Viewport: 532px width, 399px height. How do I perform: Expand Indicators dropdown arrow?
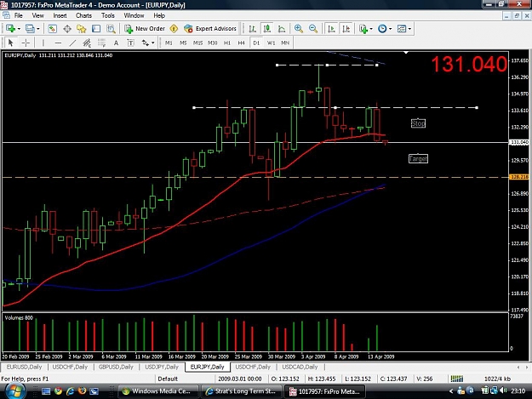[371, 29]
